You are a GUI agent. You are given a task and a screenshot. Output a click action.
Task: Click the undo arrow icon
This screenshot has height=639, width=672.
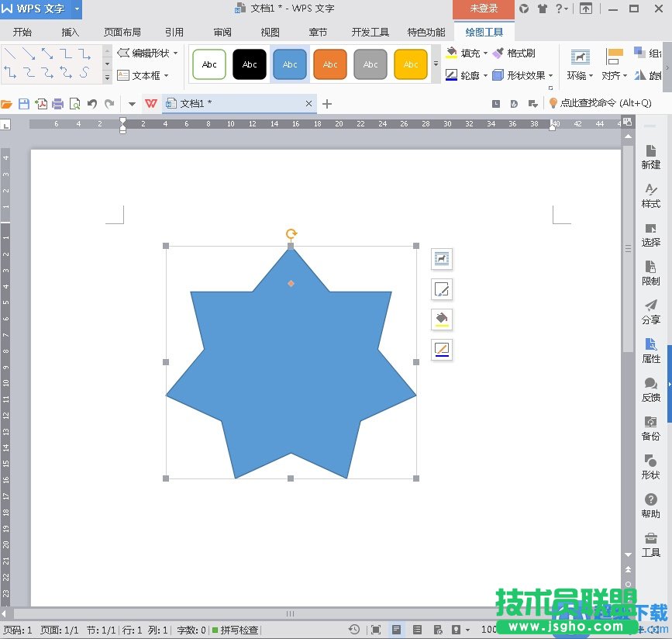(92, 104)
